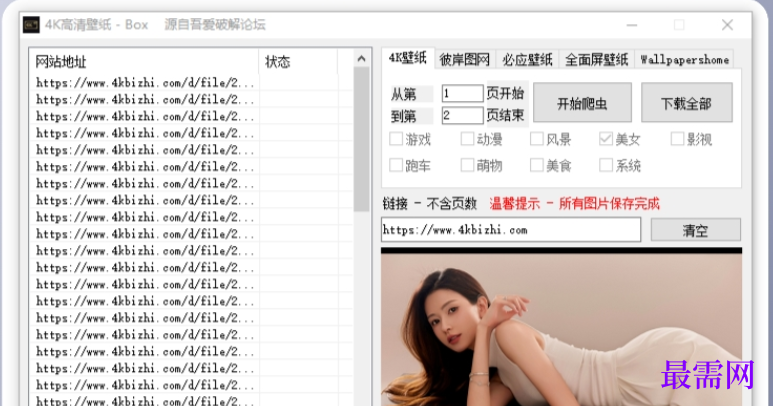The height and width of the screenshot is (406, 773).
Task: Click the wallpaper preview image
Action: coord(561,329)
